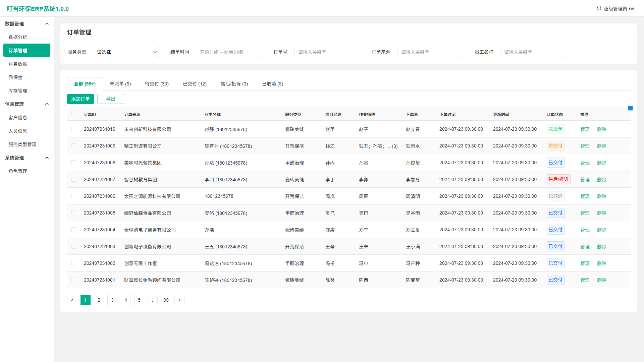Click the 超级管理员 user name
The image size is (644, 362).
click(x=615, y=8)
